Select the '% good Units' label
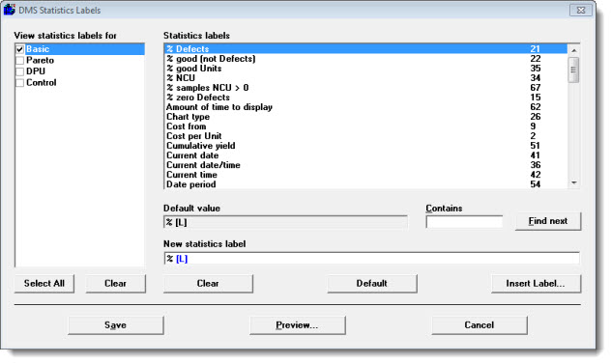Viewport: 611px width, 364px height. pyautogui.click(x=365, y=69)
